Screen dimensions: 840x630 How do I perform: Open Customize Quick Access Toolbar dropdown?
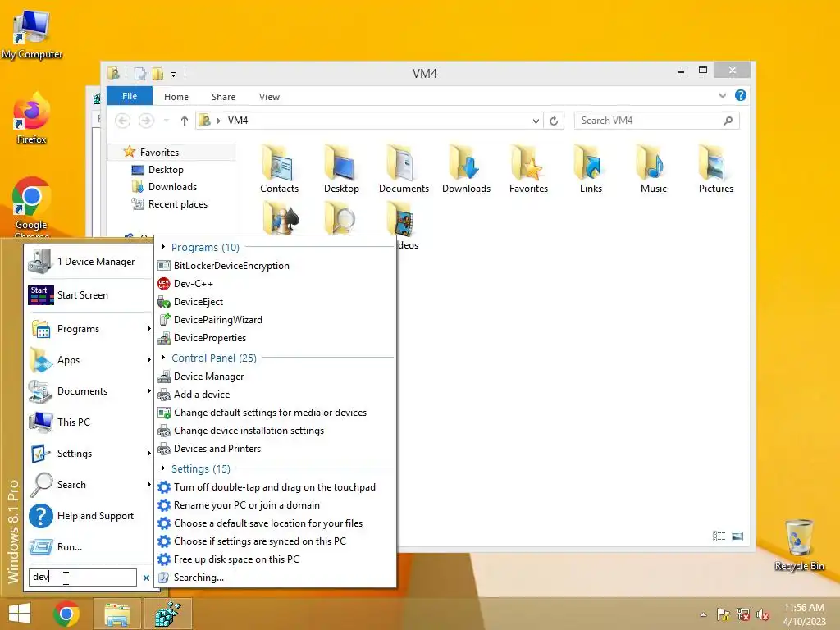point(174,74)
